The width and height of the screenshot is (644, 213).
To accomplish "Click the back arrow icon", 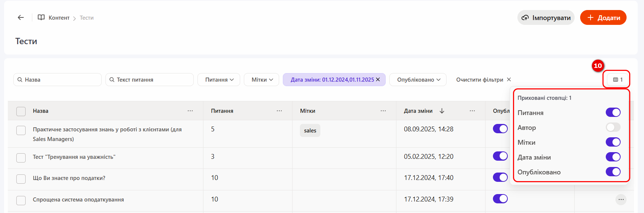I will [21, 17].
